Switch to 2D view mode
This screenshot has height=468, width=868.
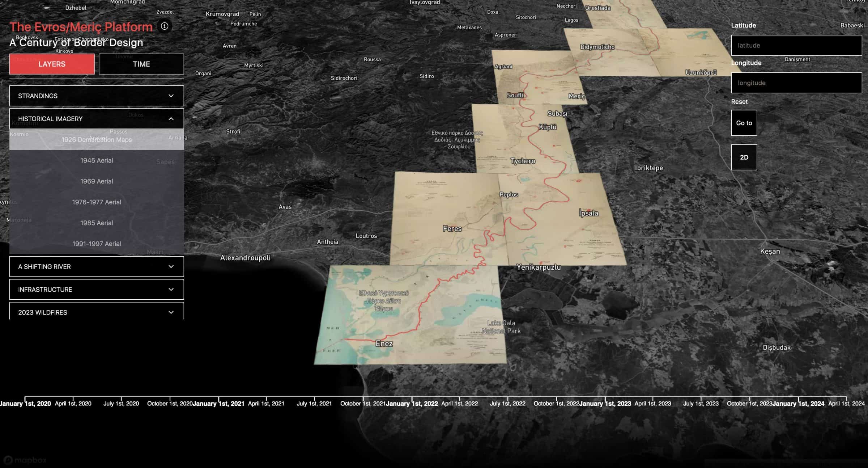744,157
